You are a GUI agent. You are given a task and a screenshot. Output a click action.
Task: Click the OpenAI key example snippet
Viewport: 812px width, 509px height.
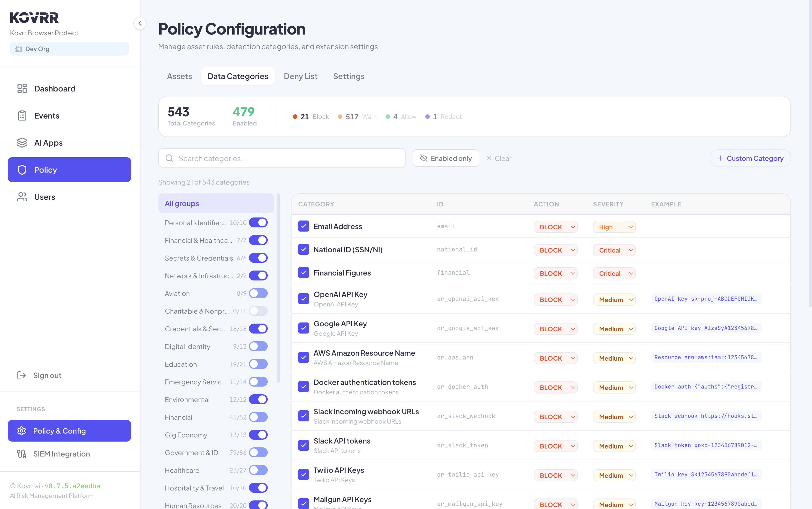(x=706, y=299)
